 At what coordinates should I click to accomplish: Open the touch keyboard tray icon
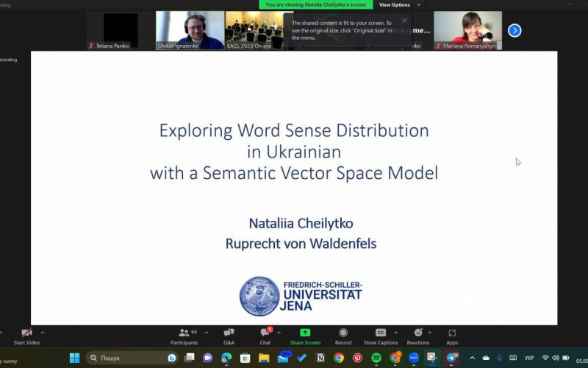[x=513, y=358]
